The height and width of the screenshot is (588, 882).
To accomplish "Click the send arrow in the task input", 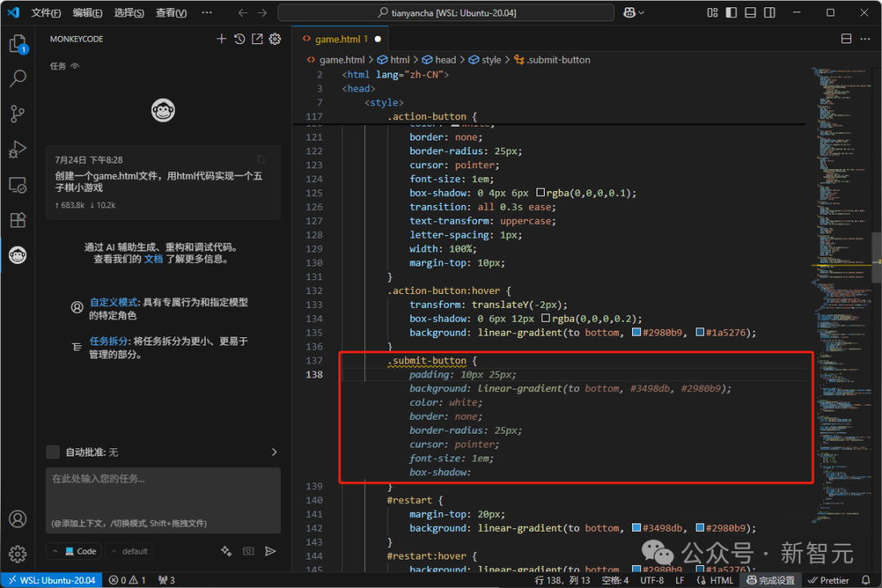I will point(270,551).
